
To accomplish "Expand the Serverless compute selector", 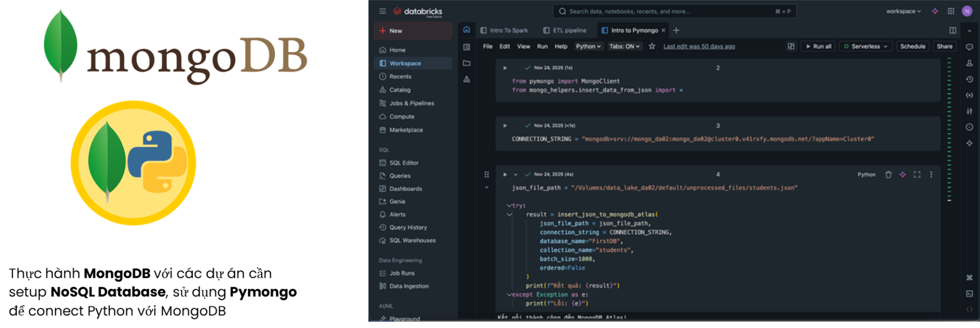I will click(x=866, y=46).
